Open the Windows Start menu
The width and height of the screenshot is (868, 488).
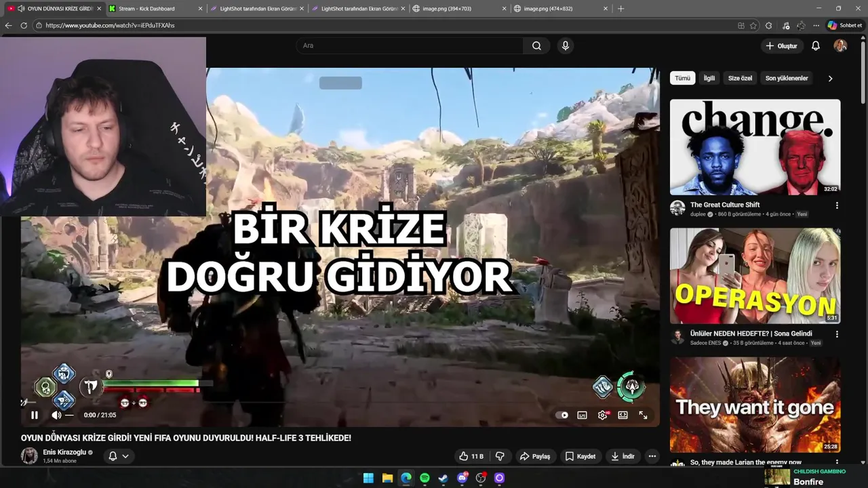tap(368, 478)
